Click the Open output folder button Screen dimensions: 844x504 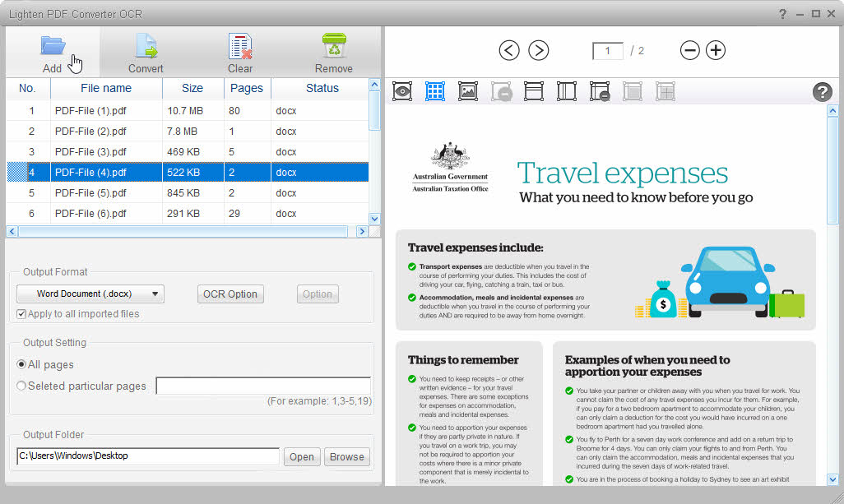coord(302,456)
